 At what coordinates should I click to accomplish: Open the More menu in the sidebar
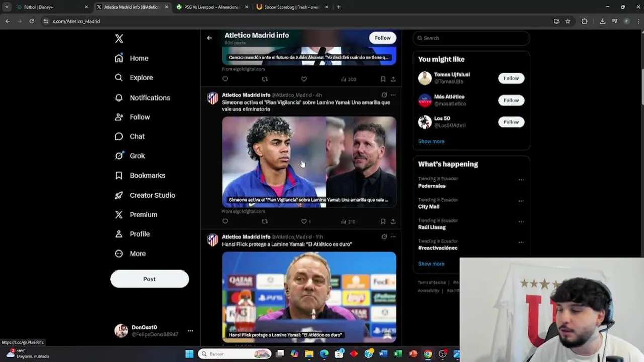(x=130, y=254)
